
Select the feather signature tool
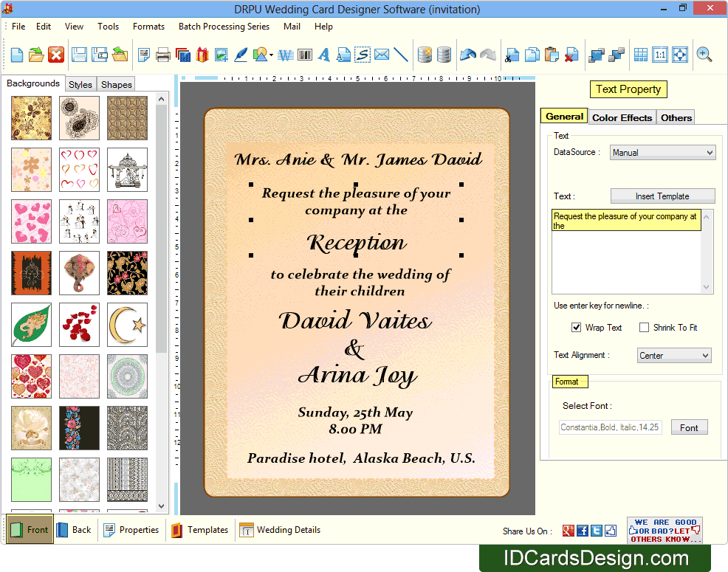(x=241, y=55)
